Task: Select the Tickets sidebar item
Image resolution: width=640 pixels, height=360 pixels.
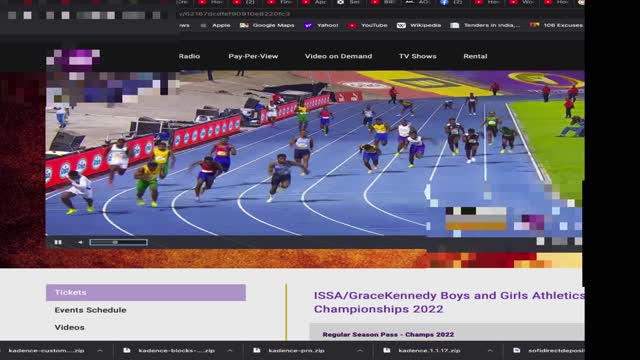Action: (x=146, y=293)
